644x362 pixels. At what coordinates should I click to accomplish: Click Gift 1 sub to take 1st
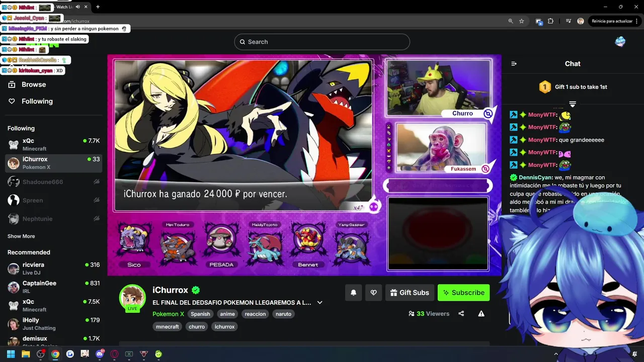pyautogui.click(x=581, y=87)
